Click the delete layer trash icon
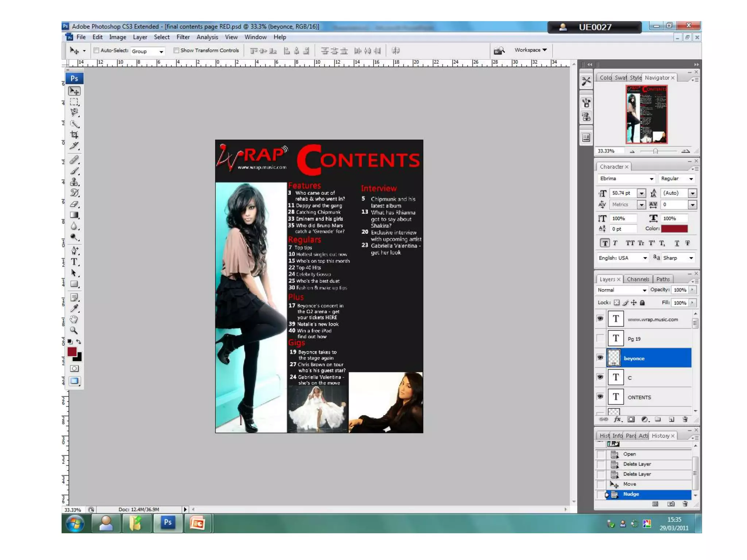Screen dimensions: 747x560 [x=685, y=419]
